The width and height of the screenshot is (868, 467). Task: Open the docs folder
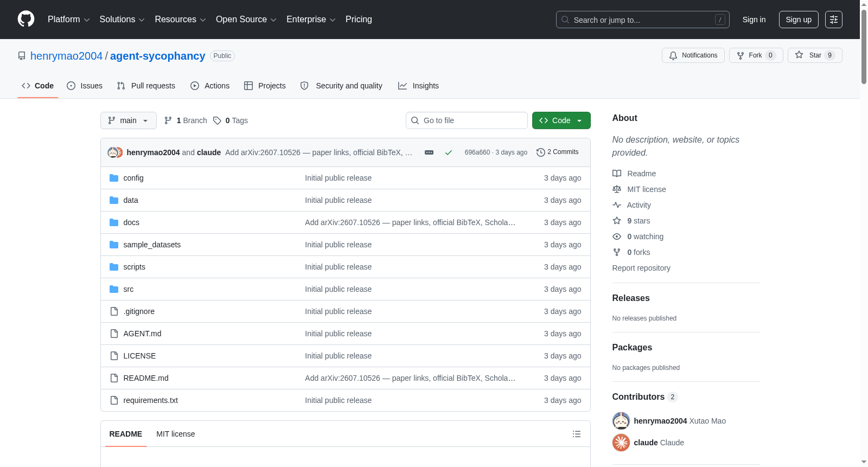coord(131,222)
